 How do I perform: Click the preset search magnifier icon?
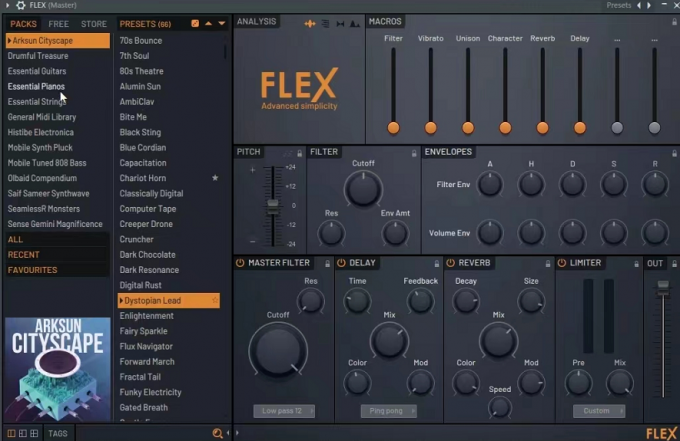pyautogui.click(x=217, y=433)
